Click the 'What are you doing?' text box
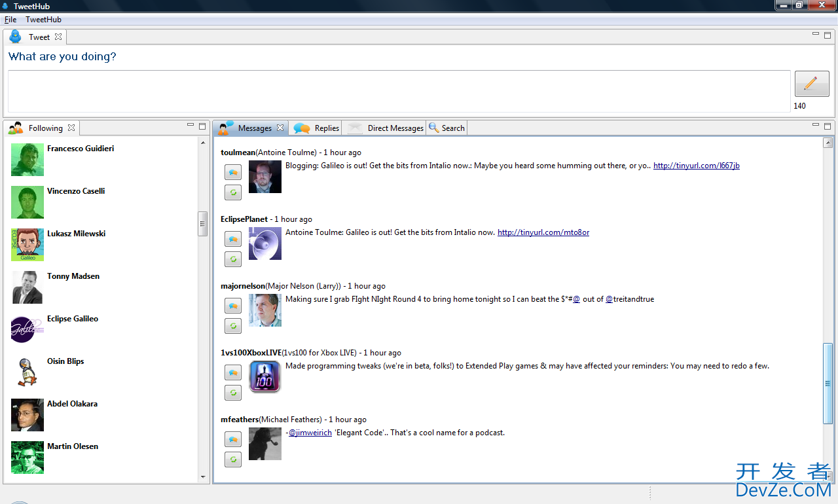 click(399, 91)
